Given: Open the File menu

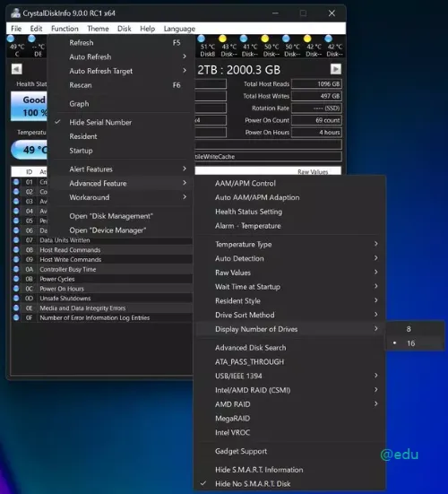Looking at the screenshot, I should pos(16,29).
